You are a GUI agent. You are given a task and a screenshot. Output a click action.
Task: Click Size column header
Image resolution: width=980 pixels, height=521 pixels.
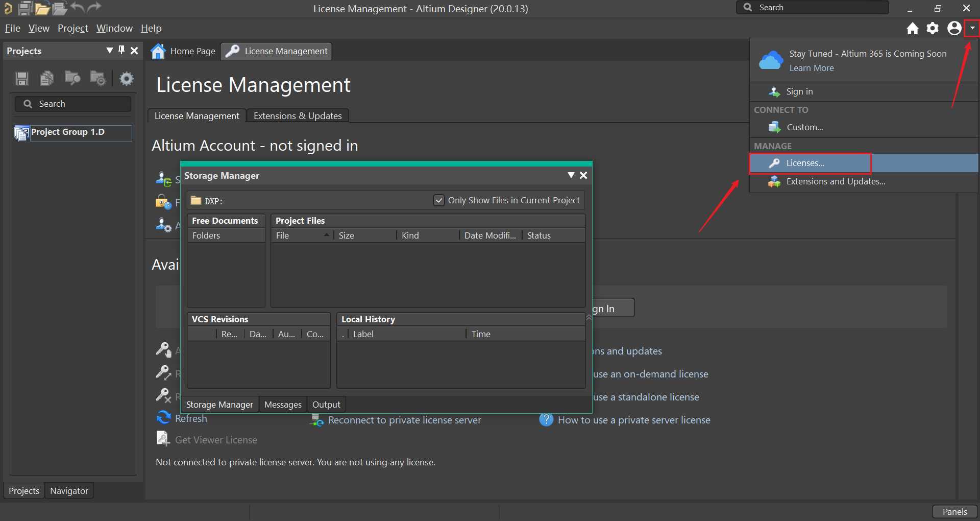(x=365, y=235)
